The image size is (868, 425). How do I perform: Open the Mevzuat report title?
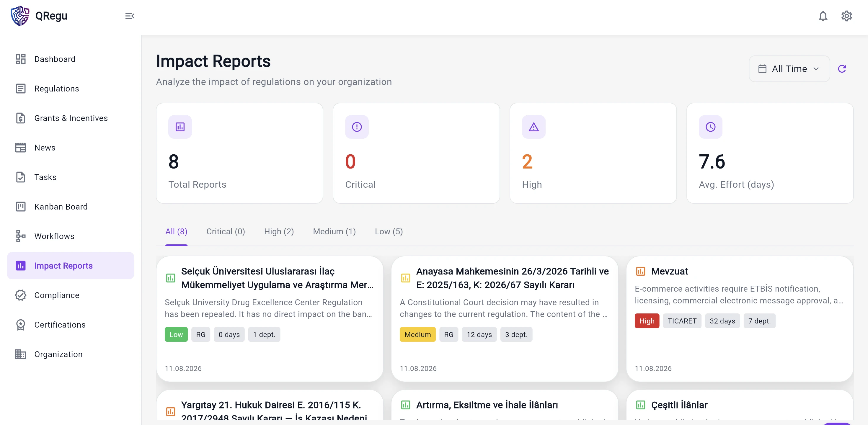[669, 271]
